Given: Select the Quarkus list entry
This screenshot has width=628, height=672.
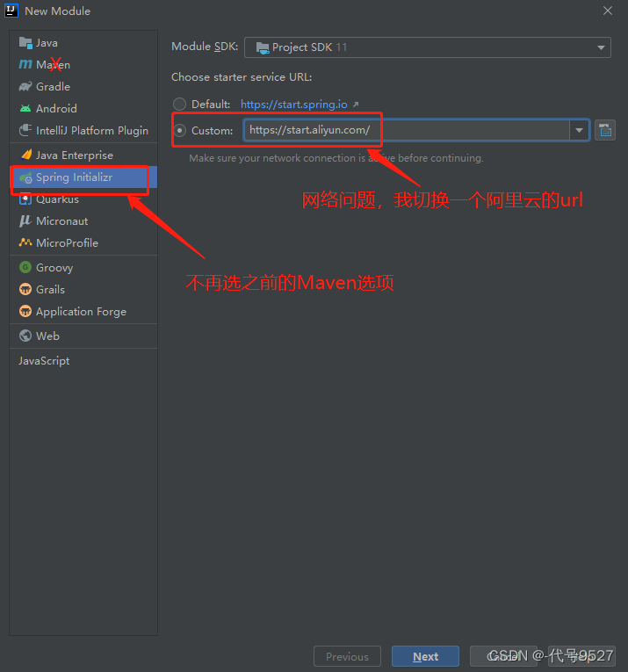Looking at the screenshot, I should 83,199.
